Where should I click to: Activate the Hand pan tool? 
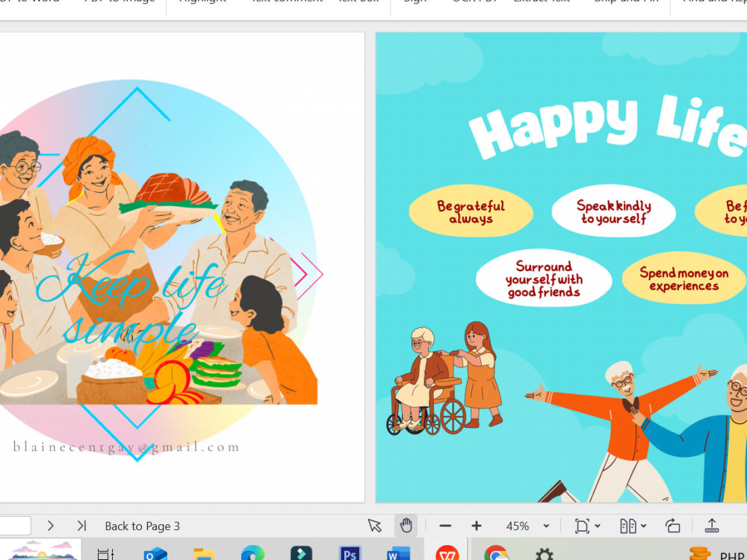[406, 526]
